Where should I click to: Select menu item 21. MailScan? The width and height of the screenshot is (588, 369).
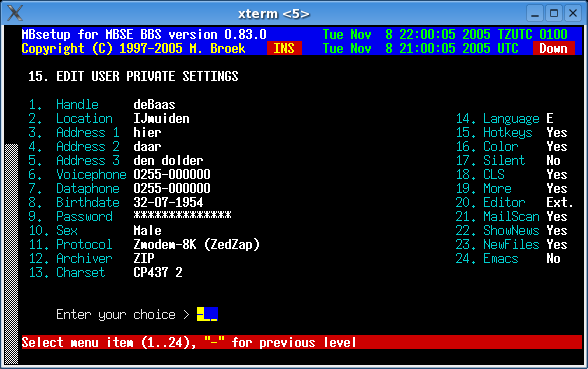coord(497,216)
